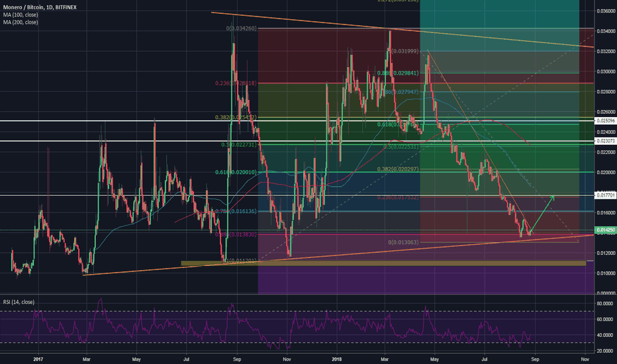Select the Fibonacci label 0.886(0.013830)
The width and height of the screenshot is (617, 364).
(x=236, y=234)
